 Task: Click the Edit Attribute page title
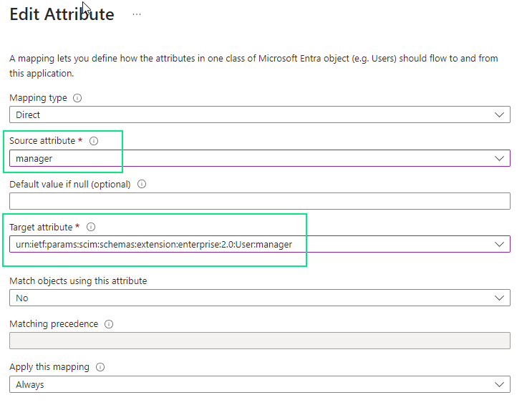click(62, 14)
